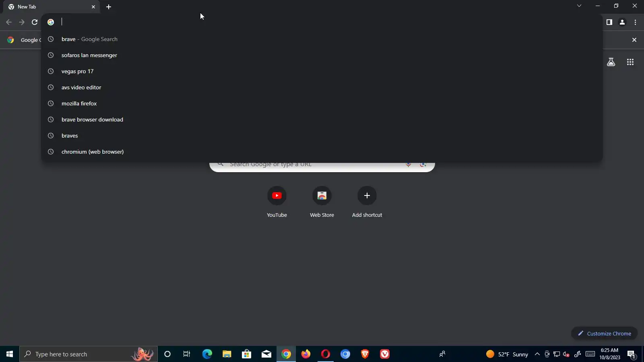Choose the 'vegas pro 17' suggestion
Screen dimensions: 644x362
(322, 71)
